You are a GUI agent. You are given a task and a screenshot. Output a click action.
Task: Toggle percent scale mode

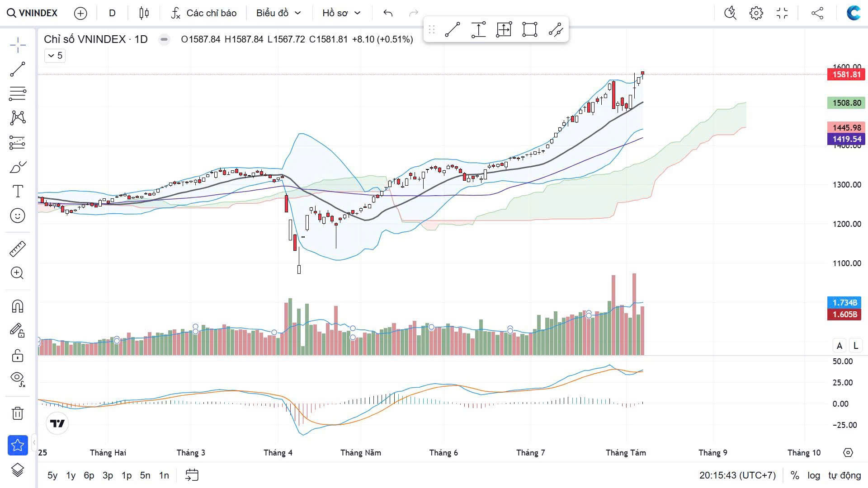(795, 475)
